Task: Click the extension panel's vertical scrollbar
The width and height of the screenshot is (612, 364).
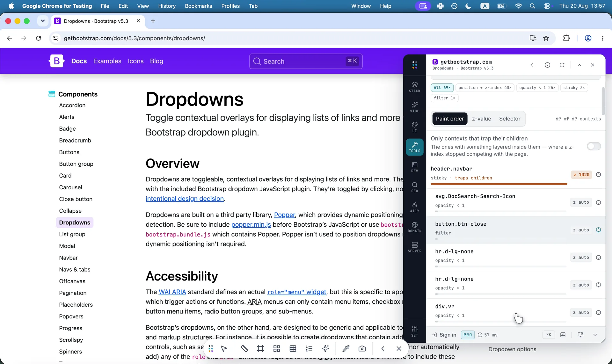Action: (603, 101)
